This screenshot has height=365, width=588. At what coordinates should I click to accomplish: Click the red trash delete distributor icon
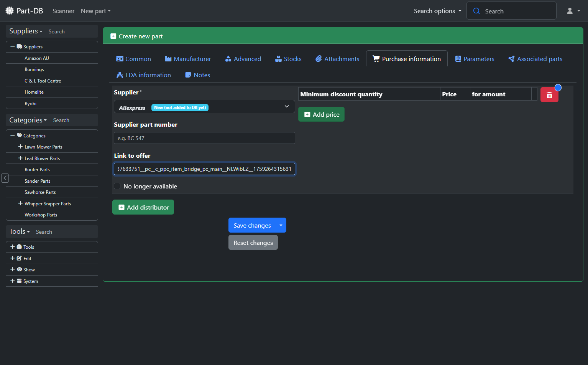coord(549,95)
